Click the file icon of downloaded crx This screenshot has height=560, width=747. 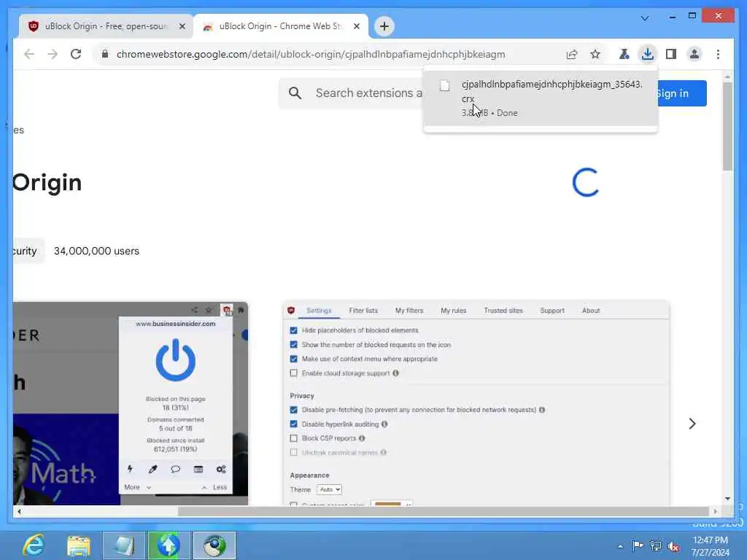(x=444, y=86)
